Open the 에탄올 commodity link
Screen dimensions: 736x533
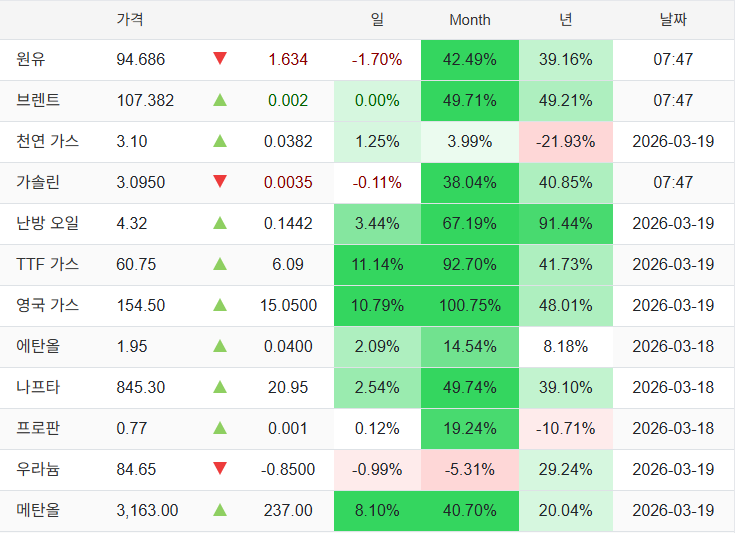point(38,346)
